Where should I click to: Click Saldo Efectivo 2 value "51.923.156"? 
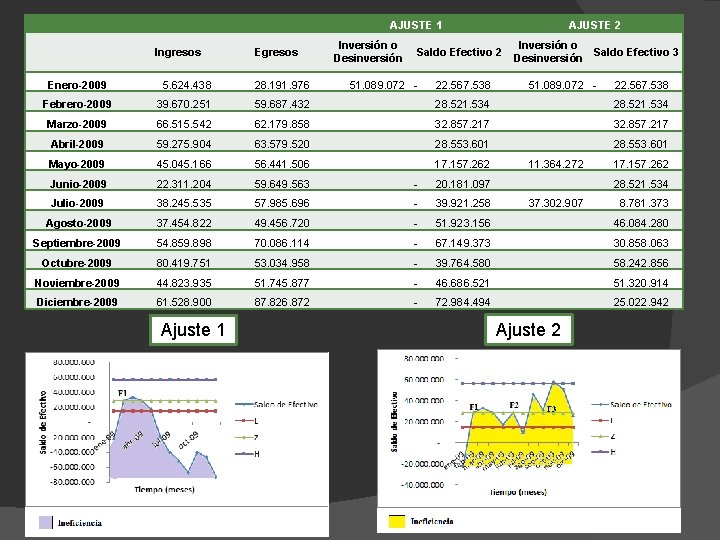pyautogui.click(x=463, y=223)
